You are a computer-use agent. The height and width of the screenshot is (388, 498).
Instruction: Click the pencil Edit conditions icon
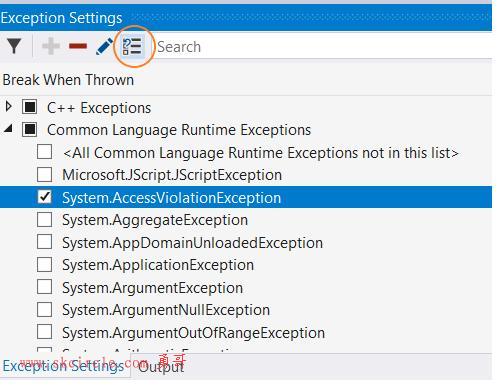pos(104,46)
